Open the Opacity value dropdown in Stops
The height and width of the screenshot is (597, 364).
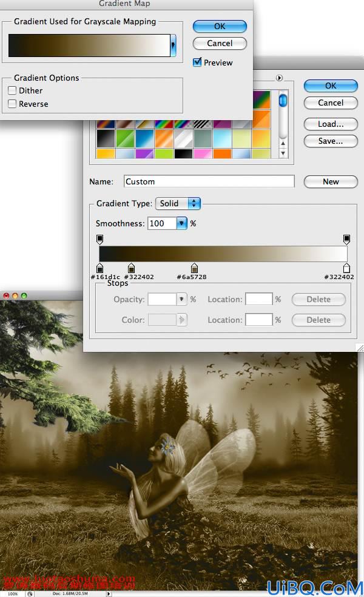pos(181,299)
